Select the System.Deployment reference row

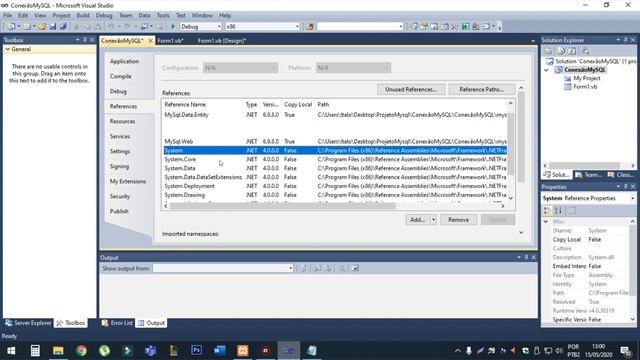(335, 186)
